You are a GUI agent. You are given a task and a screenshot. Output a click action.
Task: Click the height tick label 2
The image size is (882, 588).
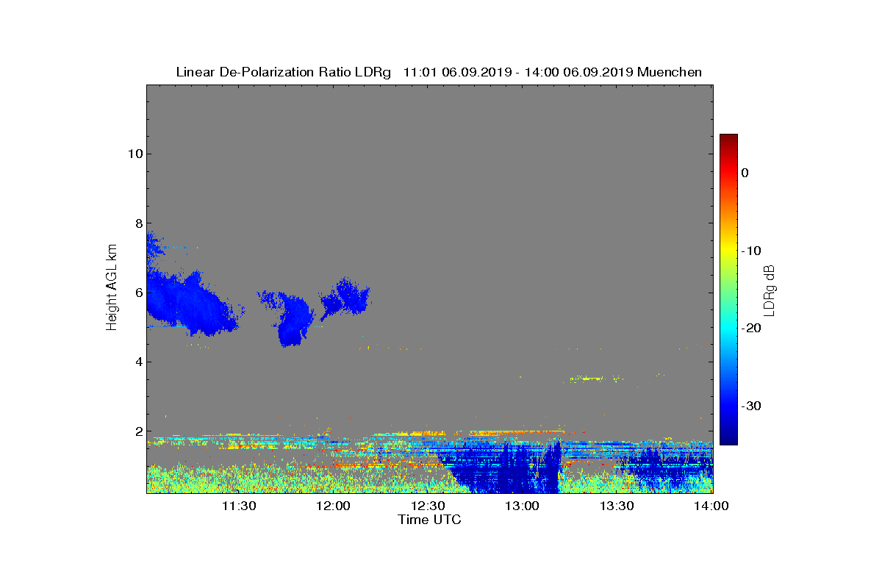point(138,431)
